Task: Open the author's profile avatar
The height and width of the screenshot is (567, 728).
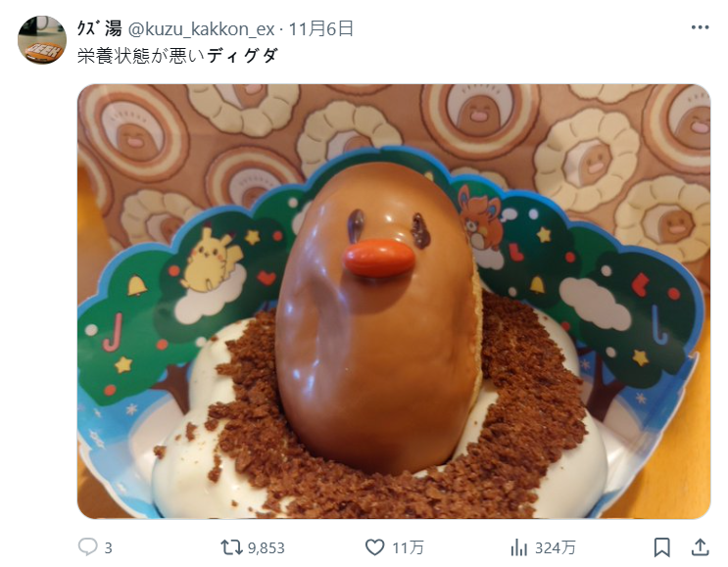Action: [x=42, y=40]
